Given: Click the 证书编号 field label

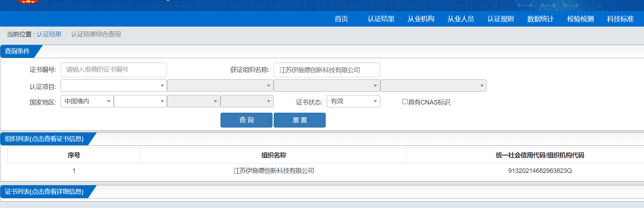Looking at the screenshot, I should coord(43,70).
